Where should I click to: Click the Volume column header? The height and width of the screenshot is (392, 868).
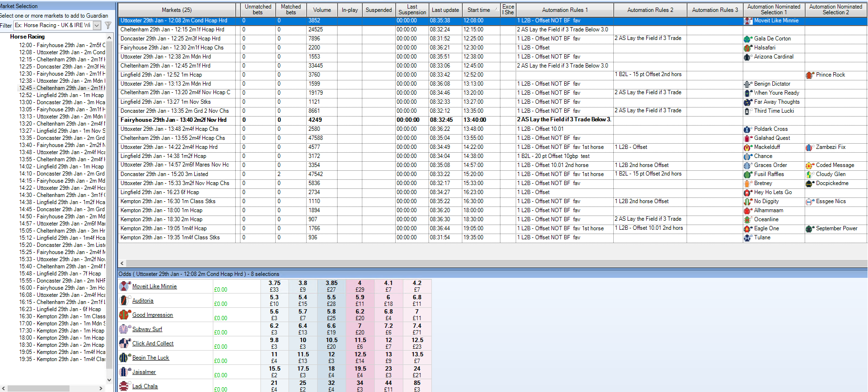click(x=322, y=10)
